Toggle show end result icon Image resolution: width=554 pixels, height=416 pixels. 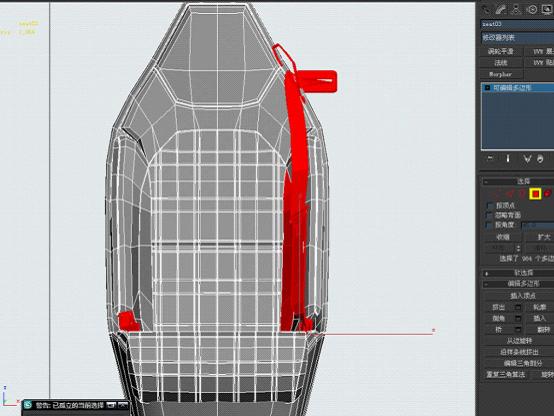click(x=508, y=159)
